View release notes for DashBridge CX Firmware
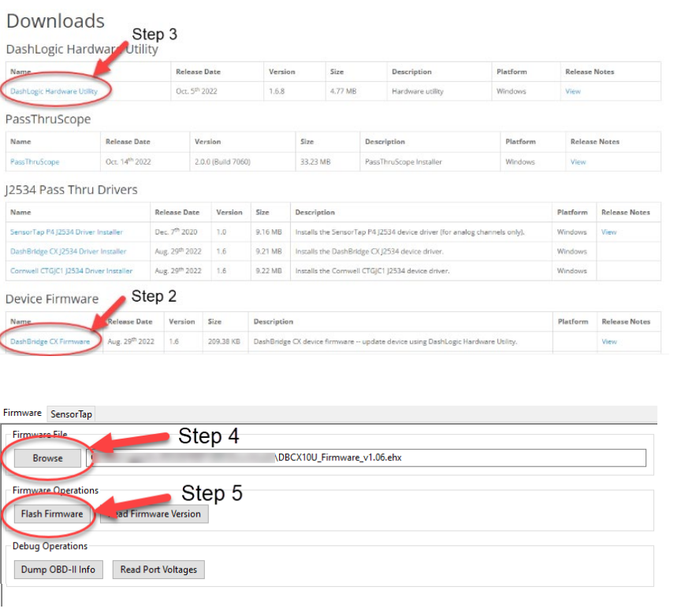 (x=609, y=342)
